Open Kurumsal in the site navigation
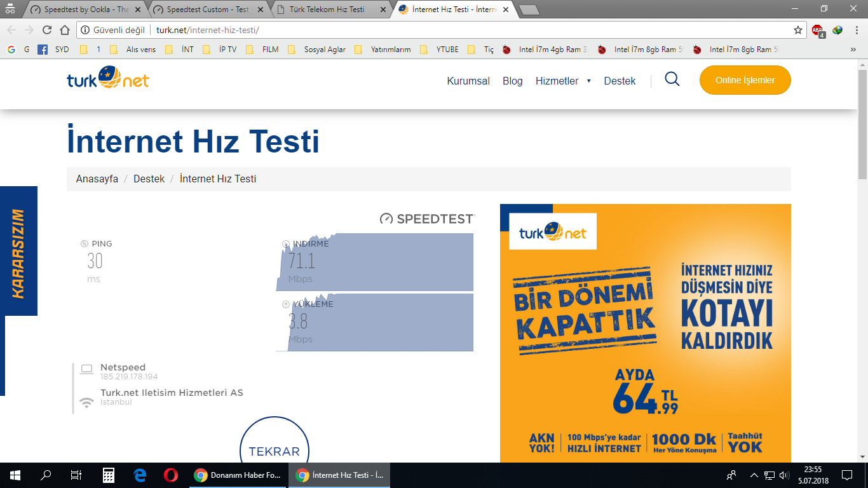 click(x=468, y=81)
